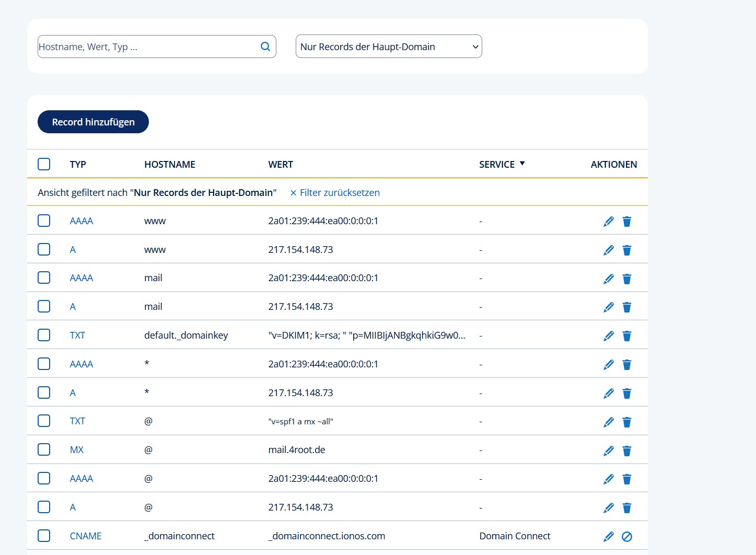The image size is (756, 555).
Task: Toggle the select-all records checkbox
Action: pos(44,164)
